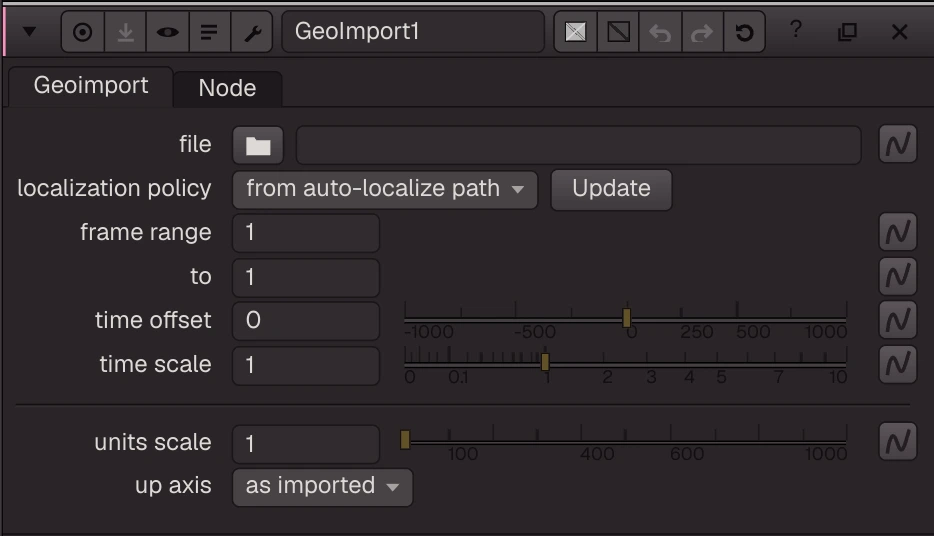Viewport: 934px width, 536px height.
Task: Open animation menu for time offset
Action: point(898,320)
